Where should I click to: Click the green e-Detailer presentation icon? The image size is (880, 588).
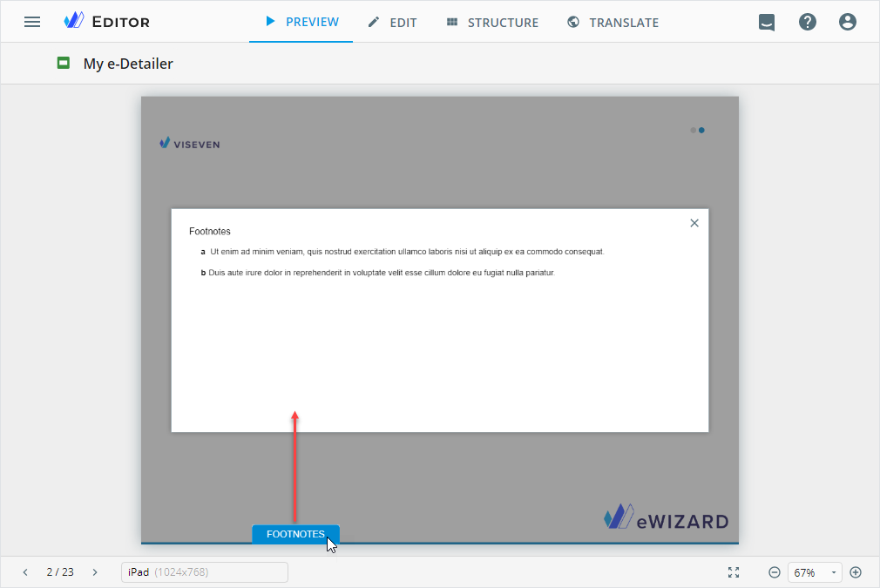tap(63, 63)
